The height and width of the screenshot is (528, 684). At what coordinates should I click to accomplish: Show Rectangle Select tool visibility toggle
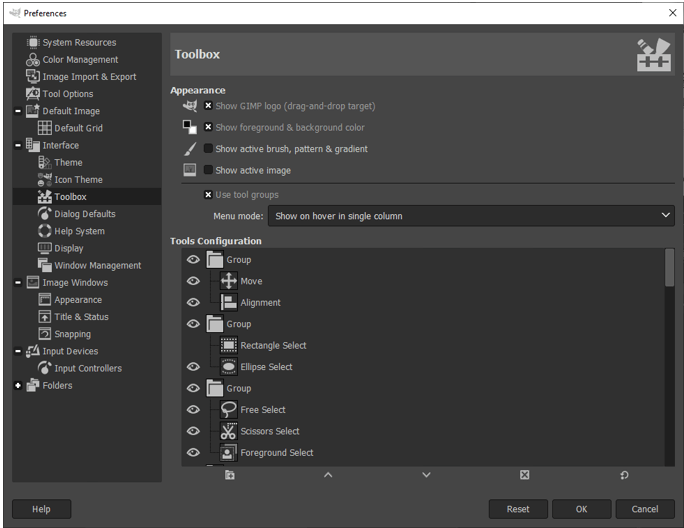point(193,345)
